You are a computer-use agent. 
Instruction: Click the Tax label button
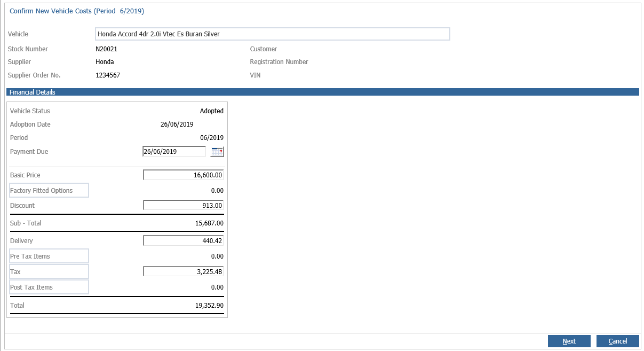coord(49,271)
